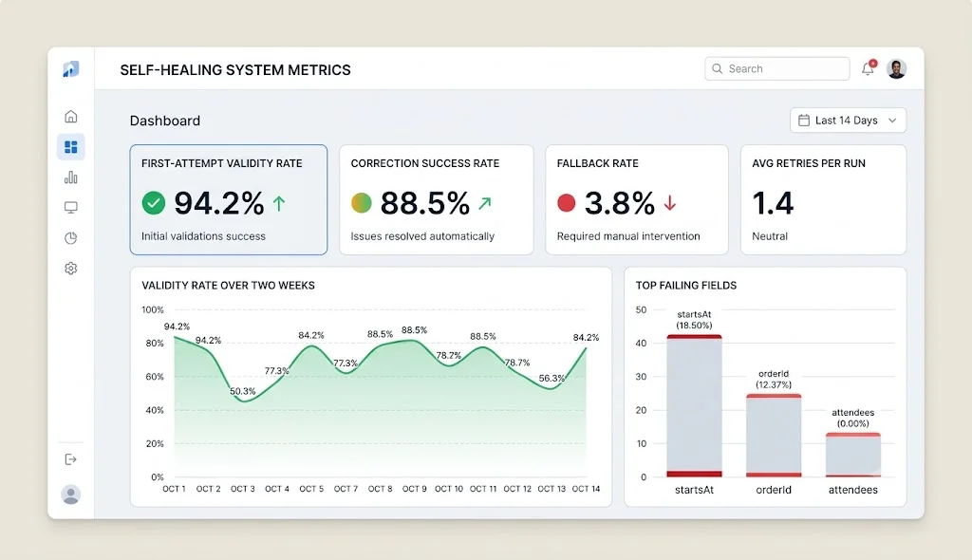This screenshot has width=972, height=560.
Task: Open the Last 14 Days dropdown
Action: click(848, 121)
